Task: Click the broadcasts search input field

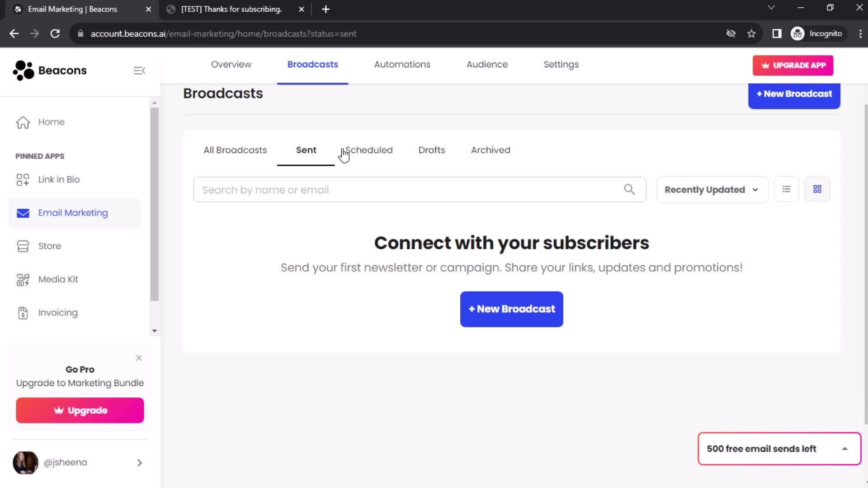Action: pos(419,189)
